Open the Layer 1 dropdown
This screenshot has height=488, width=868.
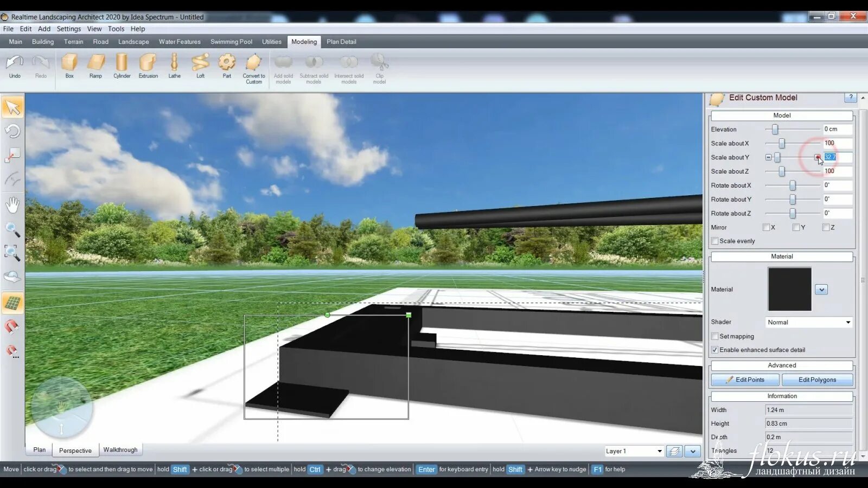(634, 451)
